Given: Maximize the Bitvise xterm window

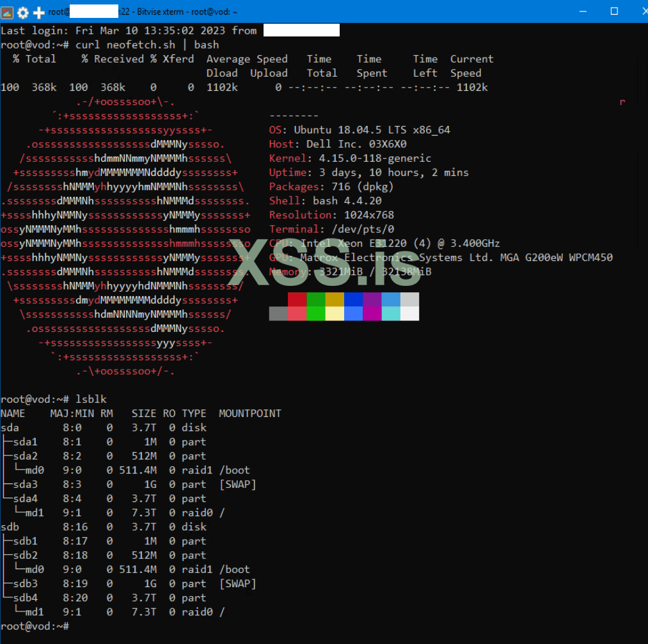Looking at the screenshot, I should 614,11.
